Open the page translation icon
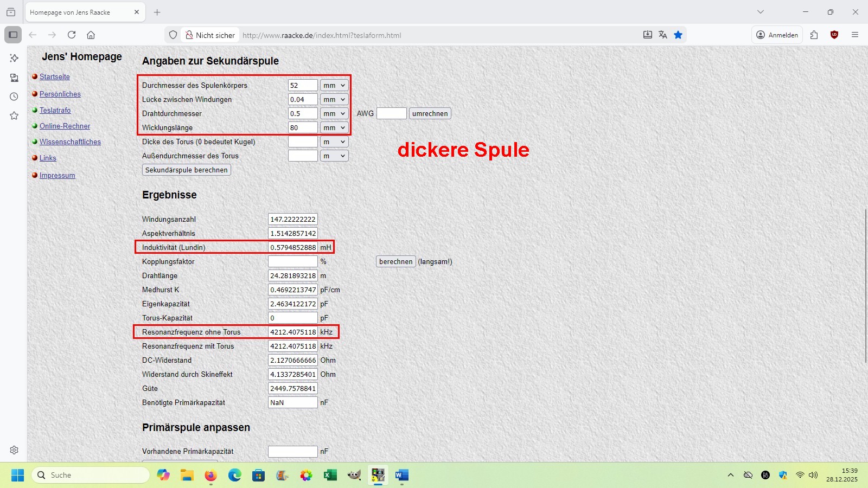This screenshot has width=868, height=488. (x=662, y=35)
